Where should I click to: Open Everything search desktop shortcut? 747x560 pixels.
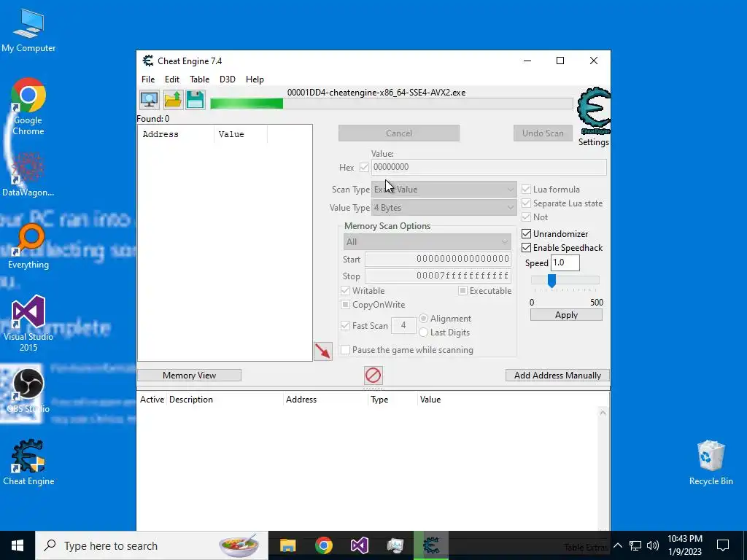point(28,246)
